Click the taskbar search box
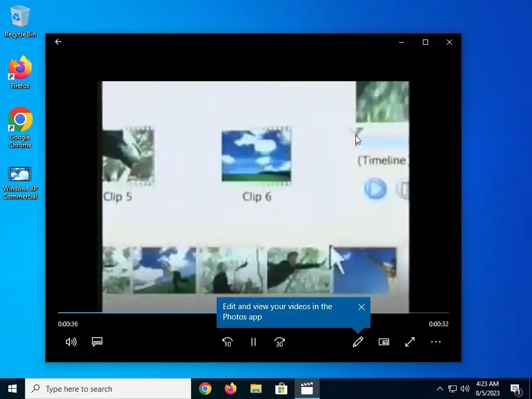The width and height of the screenshot is (532, 399). point(108,389)
